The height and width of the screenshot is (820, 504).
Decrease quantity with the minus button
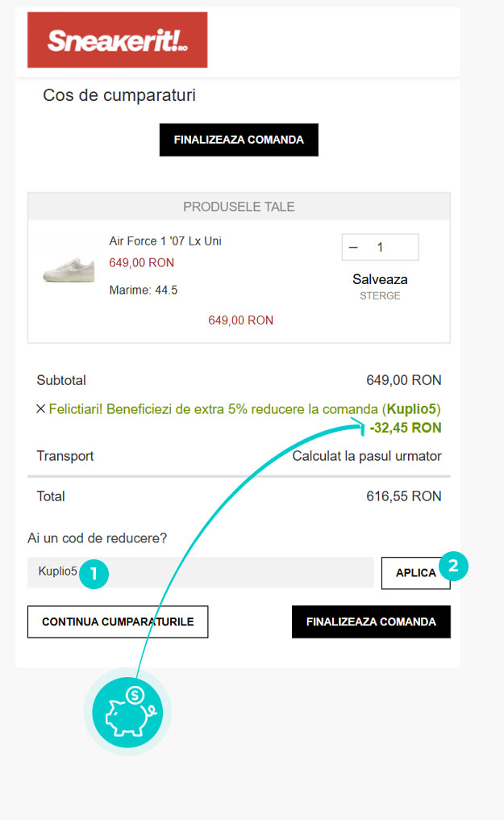click(353, 248)
